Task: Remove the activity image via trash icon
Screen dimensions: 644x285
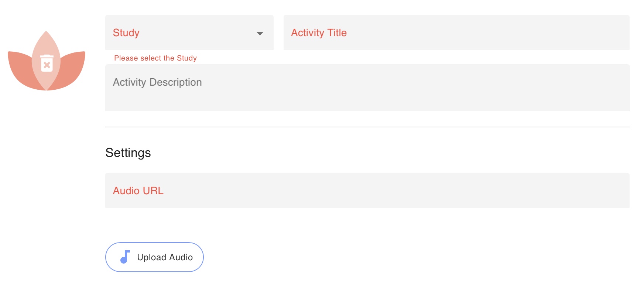Action: [47, 63]
